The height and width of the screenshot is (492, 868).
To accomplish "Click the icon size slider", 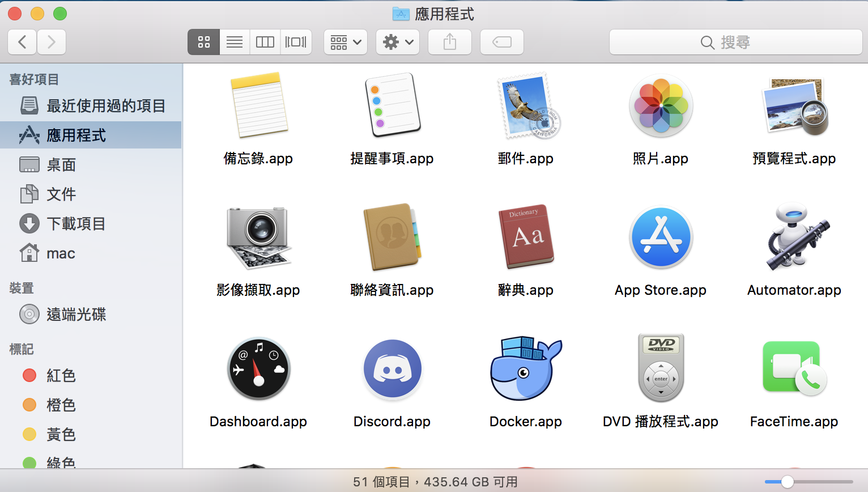I will click(809, 482).
